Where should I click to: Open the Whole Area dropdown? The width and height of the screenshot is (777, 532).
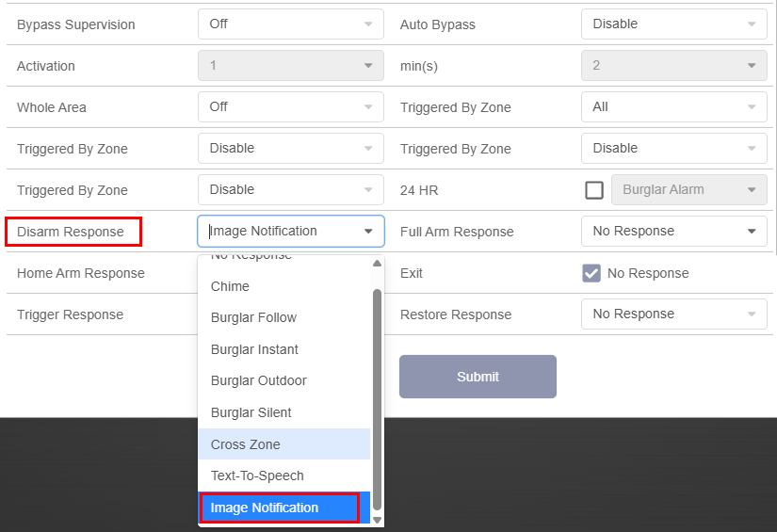tap(290, 107)
